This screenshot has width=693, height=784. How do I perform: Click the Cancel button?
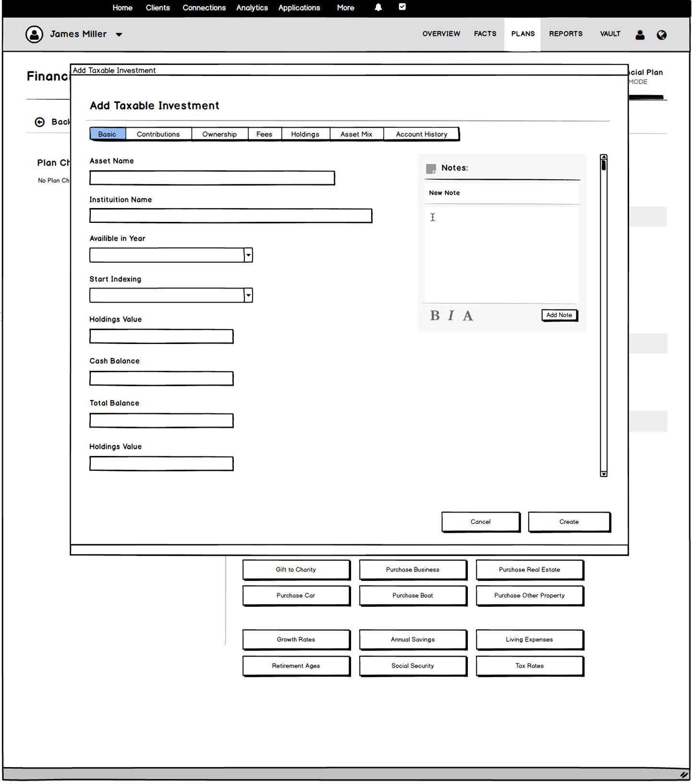click(x=481, y=522)
